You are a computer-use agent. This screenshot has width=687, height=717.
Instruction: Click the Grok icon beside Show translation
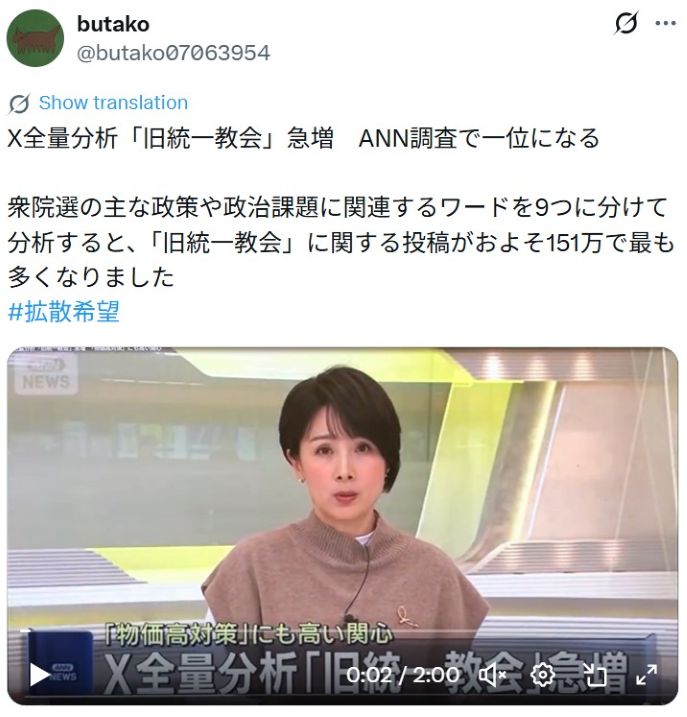pyautogui.click(x=19, y=104)
